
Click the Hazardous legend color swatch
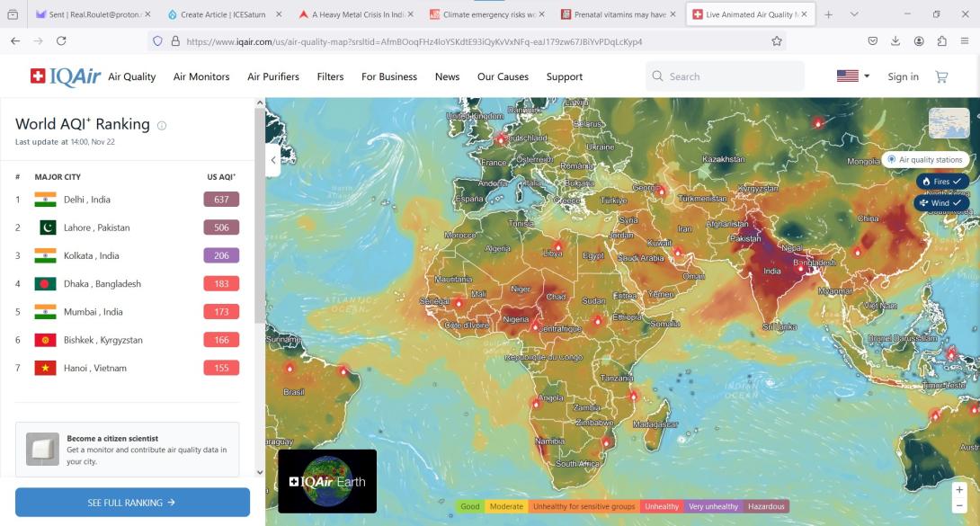766,506
